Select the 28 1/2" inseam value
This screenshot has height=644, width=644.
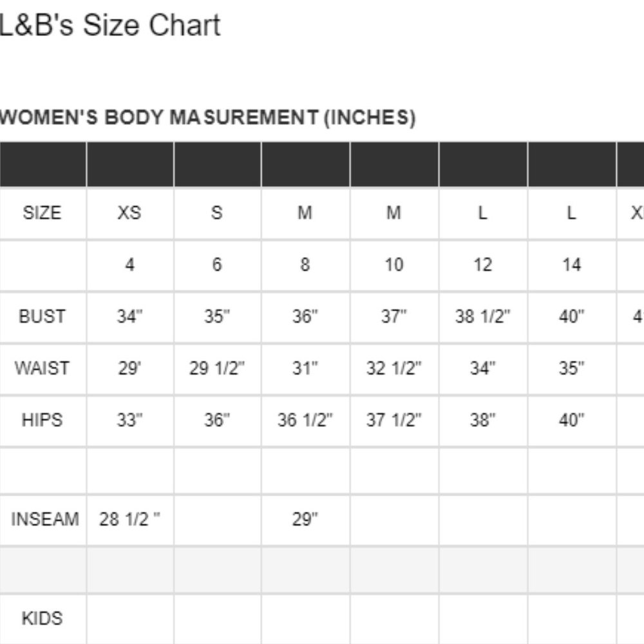point(129,519)
